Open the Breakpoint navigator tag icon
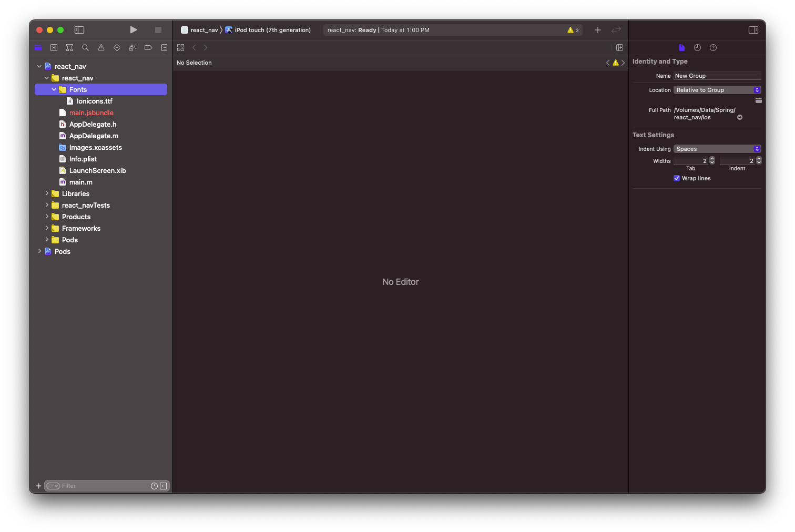 point(148,47)
